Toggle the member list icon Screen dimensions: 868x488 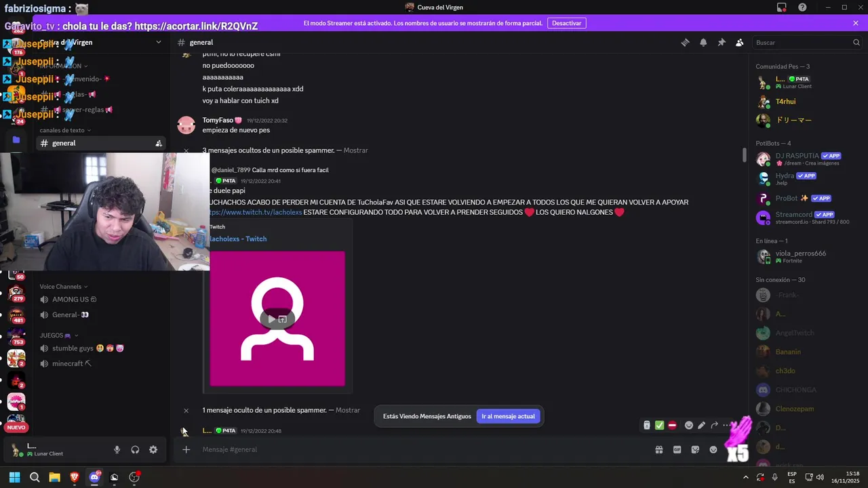(x=739, y=42)
